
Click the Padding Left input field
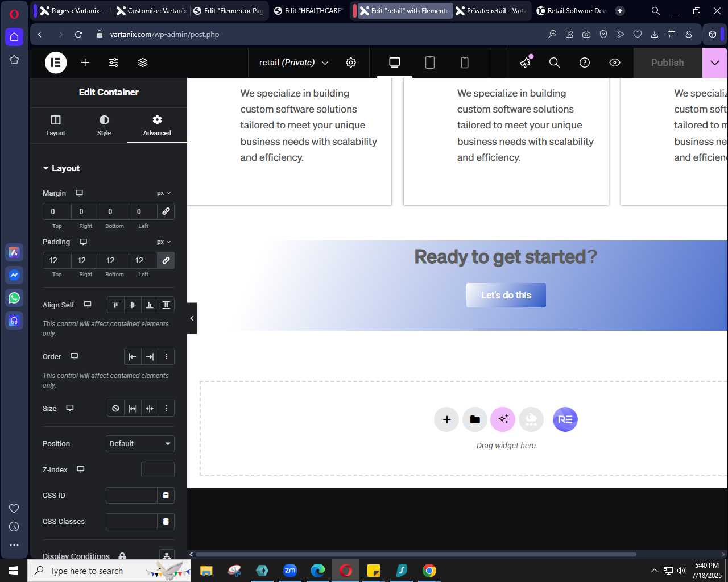point(143,260)
